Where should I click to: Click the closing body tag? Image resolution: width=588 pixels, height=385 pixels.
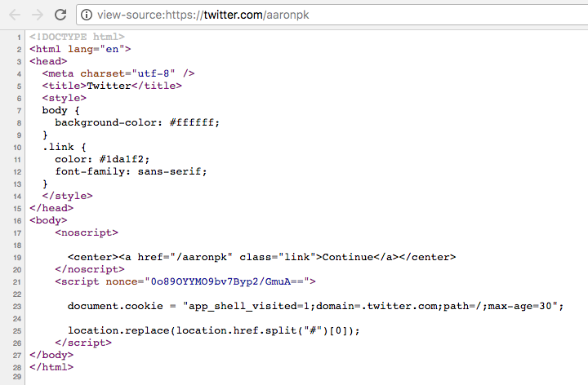(x=51, y=355)
